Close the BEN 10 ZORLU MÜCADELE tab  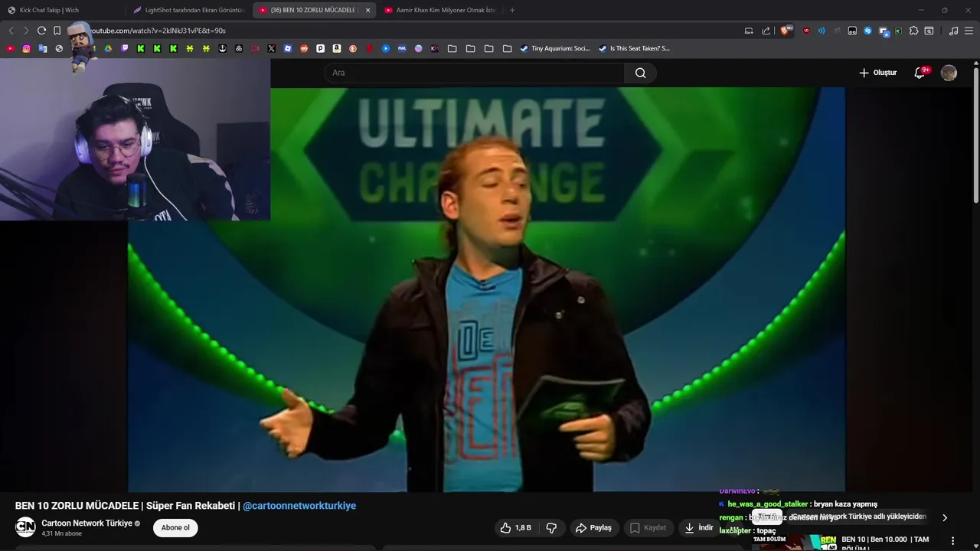[x=367, y=10]
